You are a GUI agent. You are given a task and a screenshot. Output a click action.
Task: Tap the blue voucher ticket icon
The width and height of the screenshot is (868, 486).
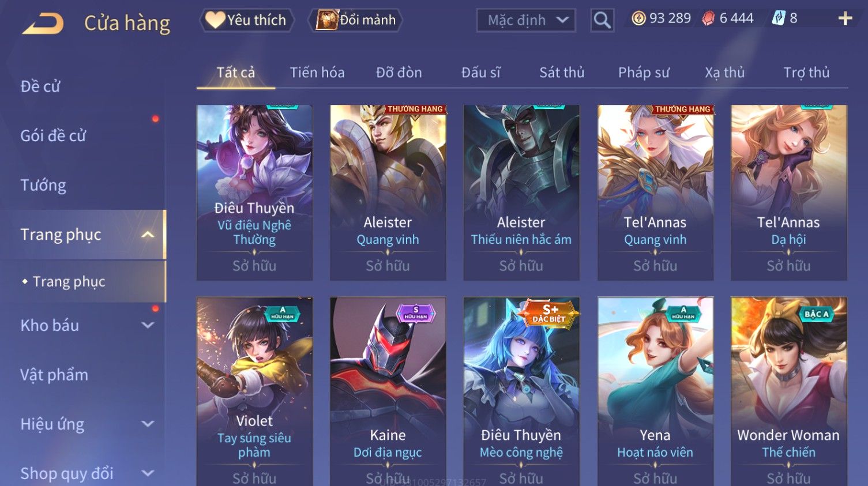(779, 18)
